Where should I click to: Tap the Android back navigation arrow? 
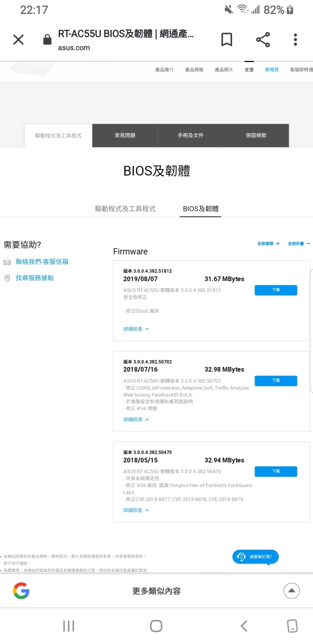tap(244, 626)
